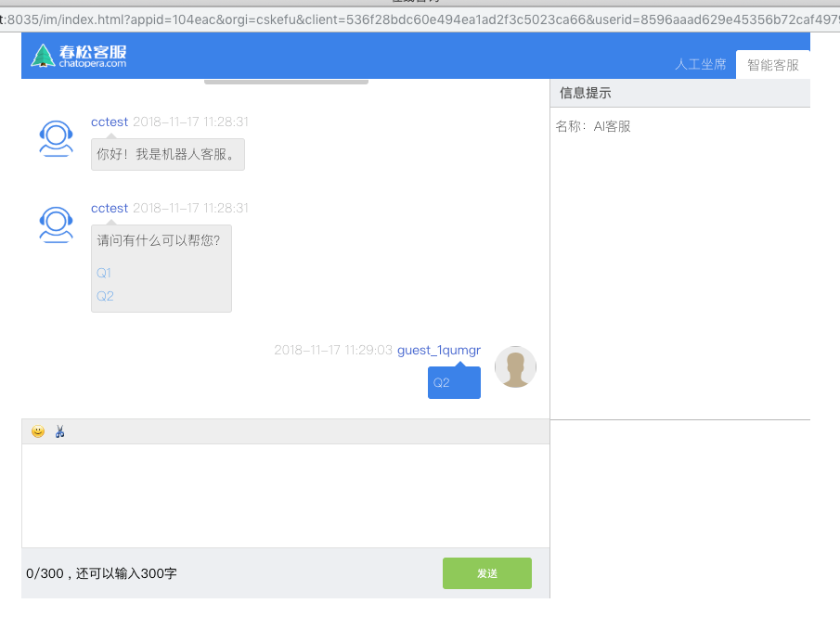Click the scissors screenshot icon
The image size is (840, 642).
60,431
